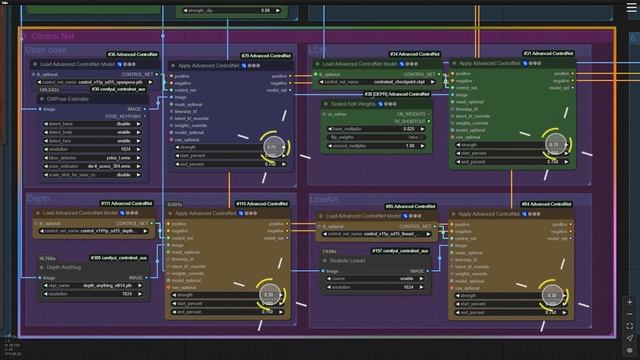
Task: Click start_percent field in LineArt Apply node
Action: click(511, 304)
